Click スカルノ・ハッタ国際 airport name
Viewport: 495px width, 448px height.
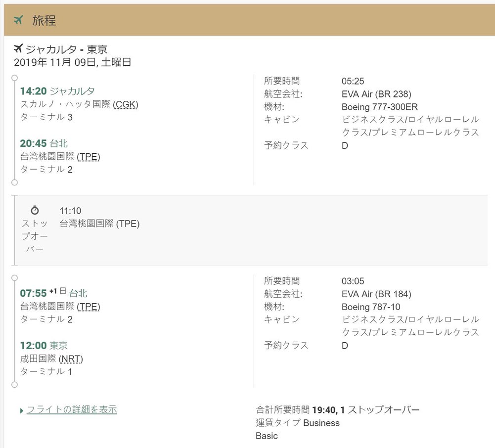pyautogui.click(x=65, y=104)
